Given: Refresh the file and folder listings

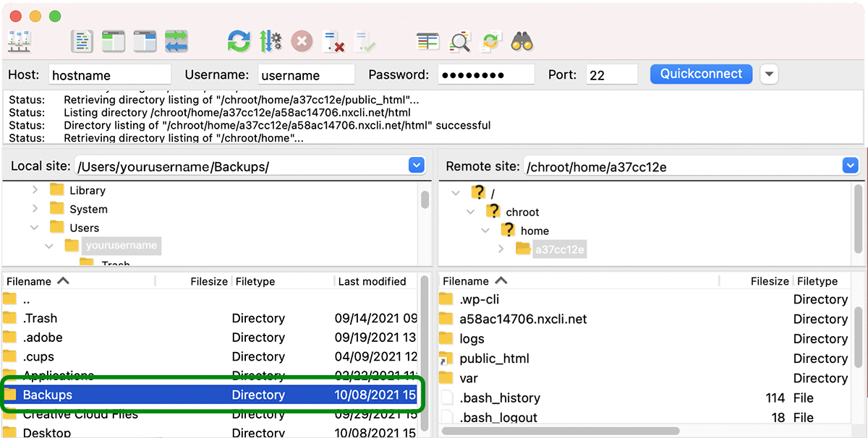Looking at the screenshot, I should [x=239, y=41].
